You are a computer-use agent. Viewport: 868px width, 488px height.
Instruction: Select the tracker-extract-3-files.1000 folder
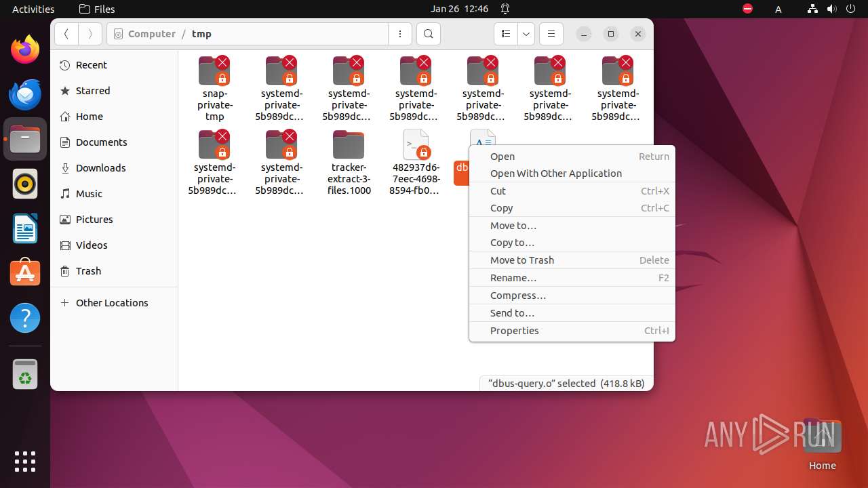coord(349,161)
